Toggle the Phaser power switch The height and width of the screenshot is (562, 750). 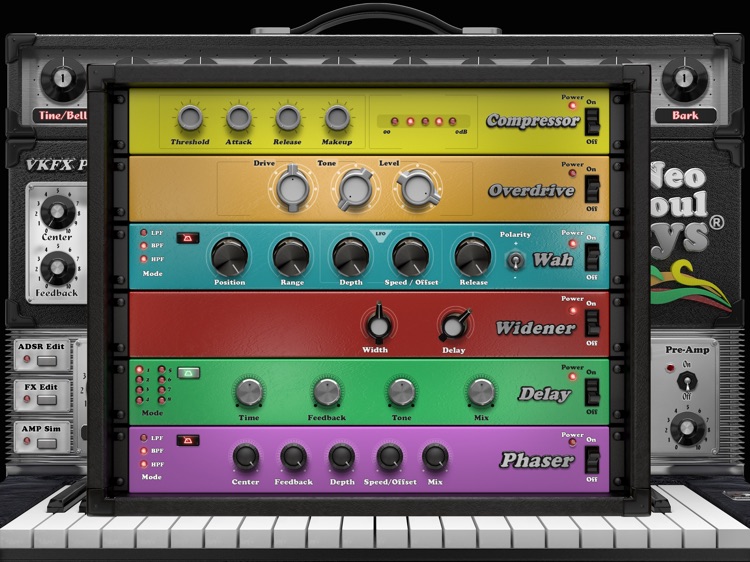592,460
